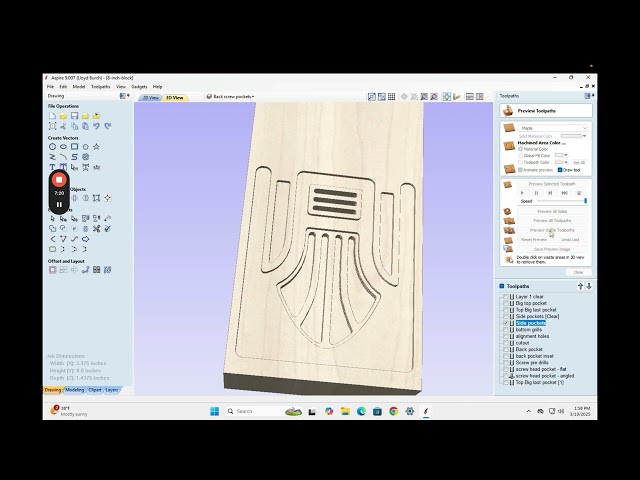Screen dimensions: 640x480
Task: Open the Nest Parts tool in Offset and Layout
Action: [107, 270]
